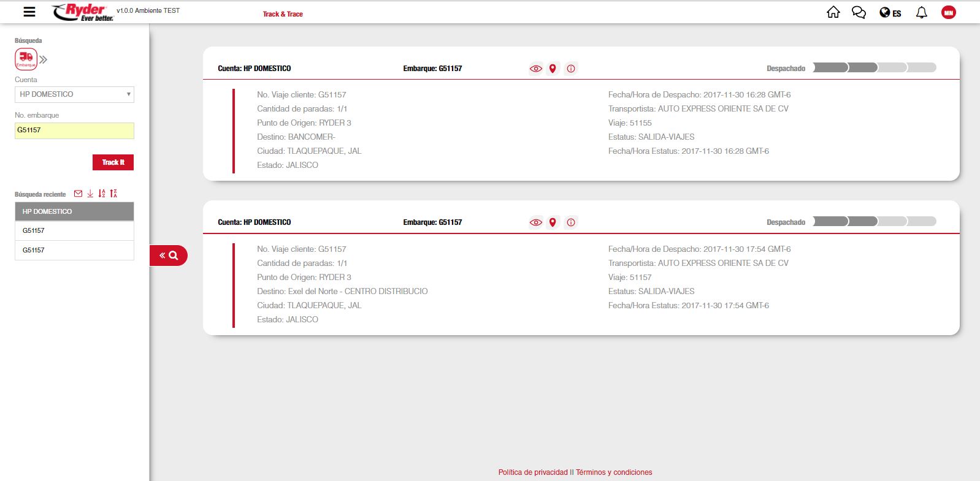980x481 pixels.
Task: Download the recent searches list
Action: [90, 194]
